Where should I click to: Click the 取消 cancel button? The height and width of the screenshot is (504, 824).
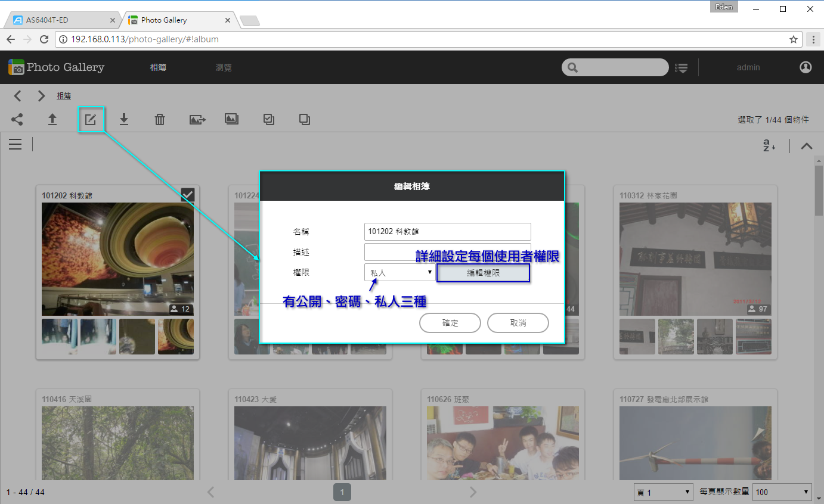click(x=518, y=323)
